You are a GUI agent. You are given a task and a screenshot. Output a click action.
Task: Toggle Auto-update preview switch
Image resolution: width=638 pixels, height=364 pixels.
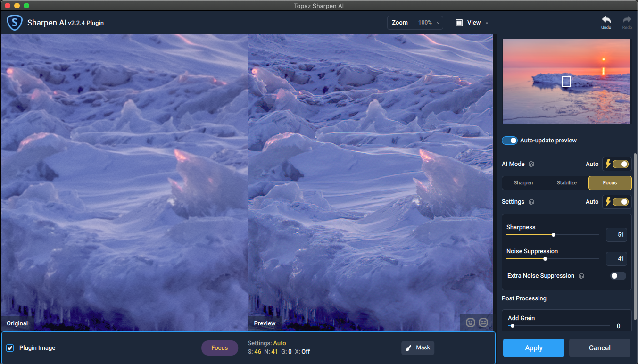point(510,141)
